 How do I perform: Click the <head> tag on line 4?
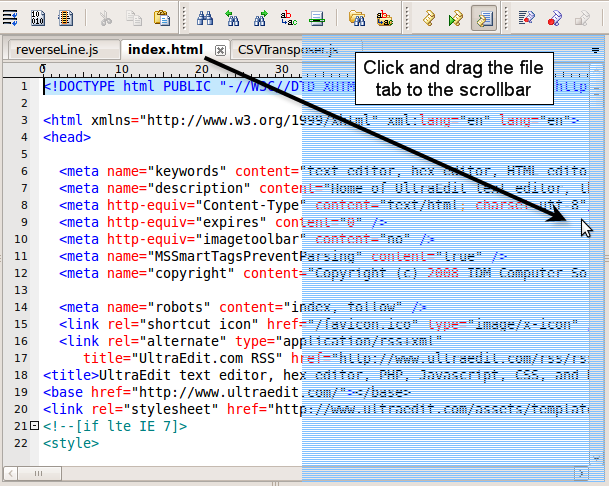(67, 137)
